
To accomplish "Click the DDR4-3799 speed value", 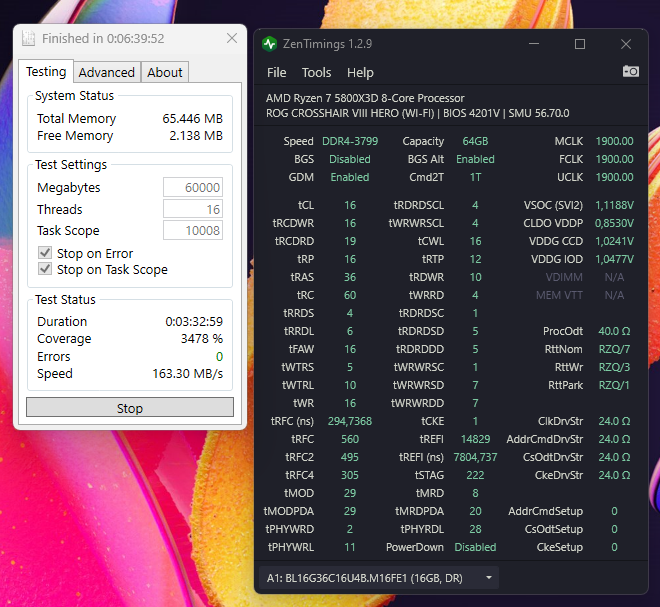I will click(350, 141).
